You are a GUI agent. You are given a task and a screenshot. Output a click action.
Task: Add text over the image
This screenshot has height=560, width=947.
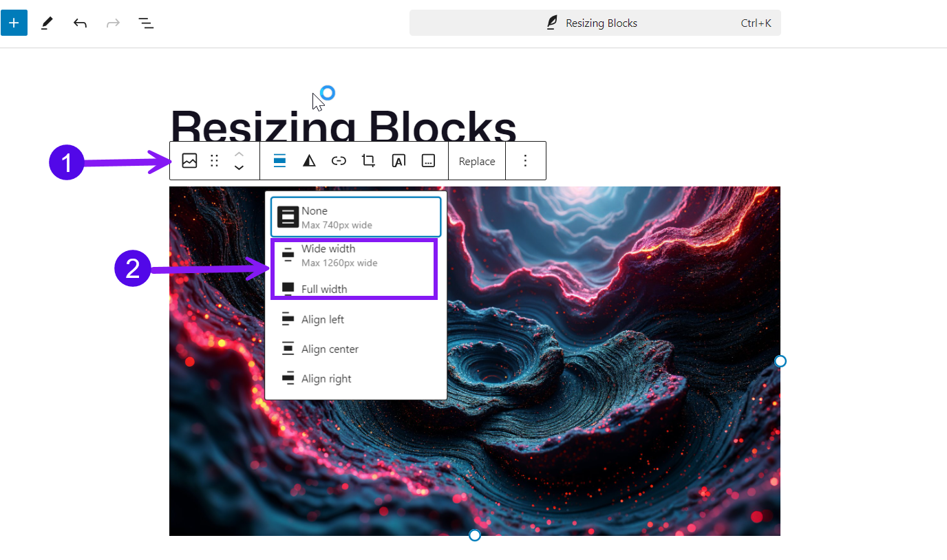(x=398, y=160)
